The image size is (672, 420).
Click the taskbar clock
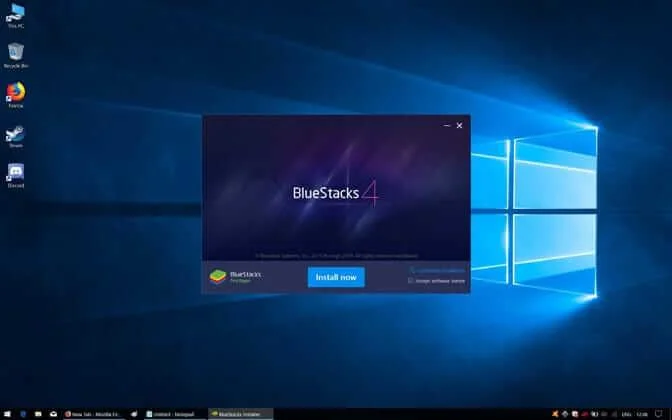(642, 414)
